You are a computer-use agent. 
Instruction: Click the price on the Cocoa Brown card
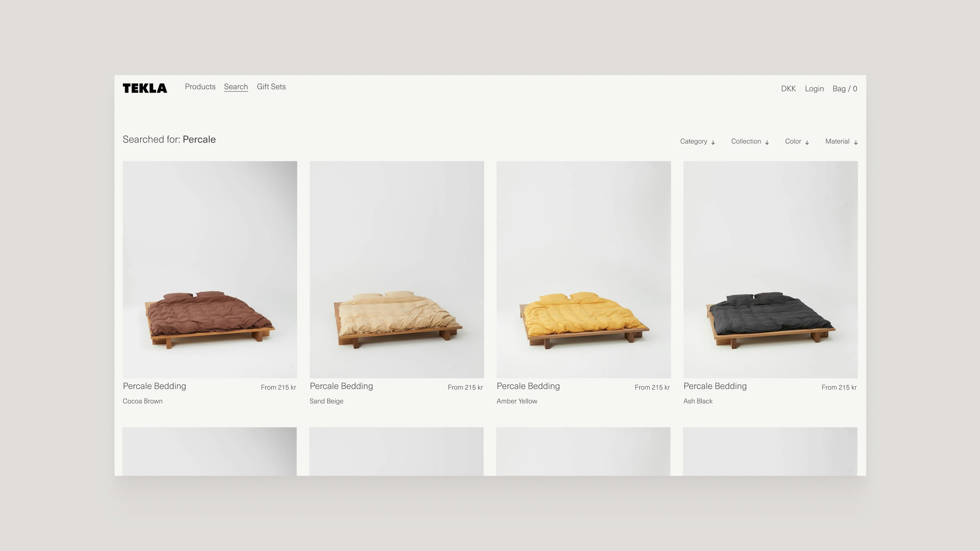pyautogui.click(x=279, y=387)
